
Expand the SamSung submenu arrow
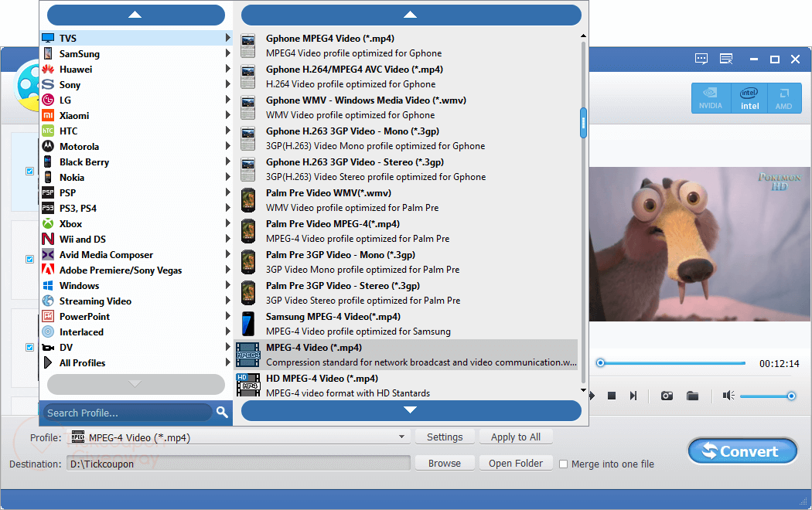[x=227, y=53]
